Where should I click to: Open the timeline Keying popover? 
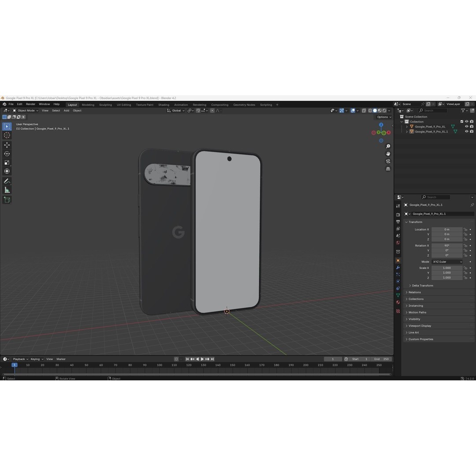coord(37,360)
